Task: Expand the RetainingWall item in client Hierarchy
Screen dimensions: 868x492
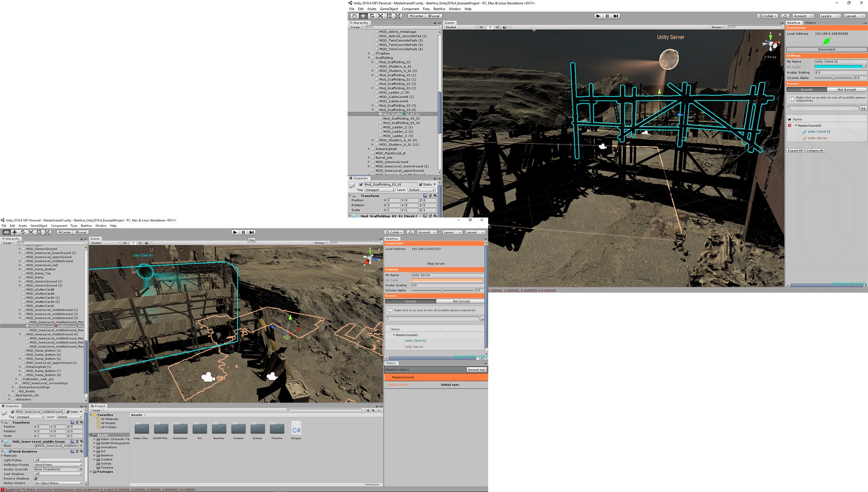Action: click(x=369, y=149)
